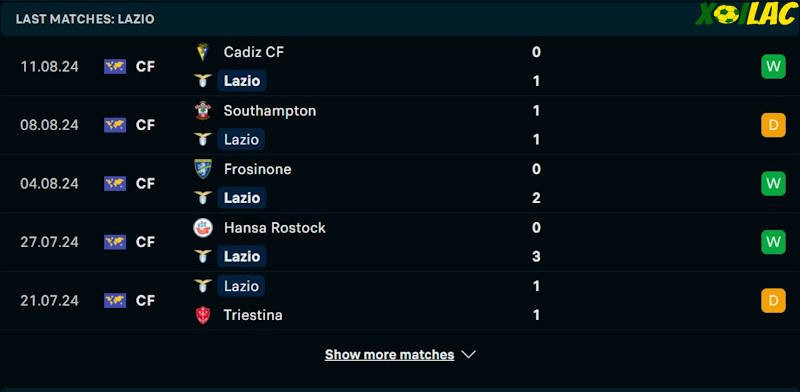Select the 27.07.24 match date
The height and width of the screenshot is (392, 800).
tap(49, 242)
